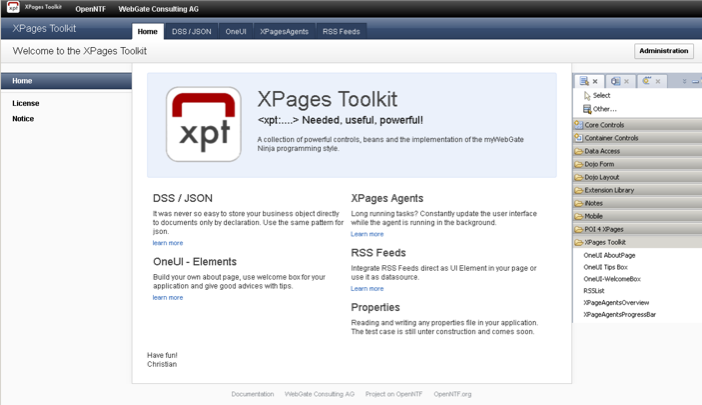Click the large XPages Toolkit logo image
Image resolution: width=702 pixels, height=405 pixels.
pyautogui.click(x=203, y=124)
